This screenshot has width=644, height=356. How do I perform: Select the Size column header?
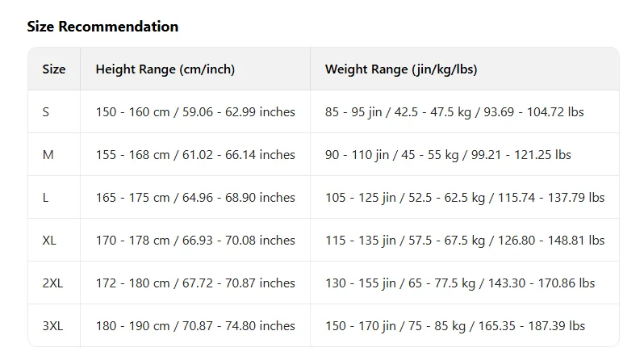click(x=54, y=69)
